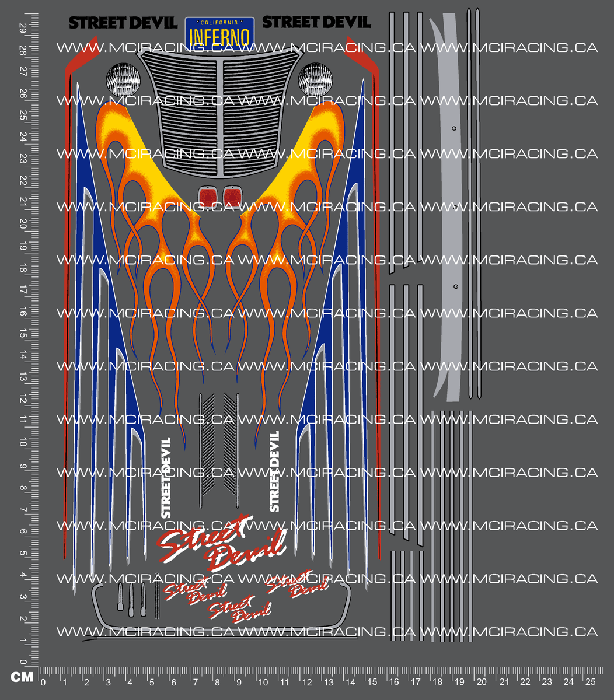
Task: Click the CM label at ruler origin
Action: tap(22, 677)
